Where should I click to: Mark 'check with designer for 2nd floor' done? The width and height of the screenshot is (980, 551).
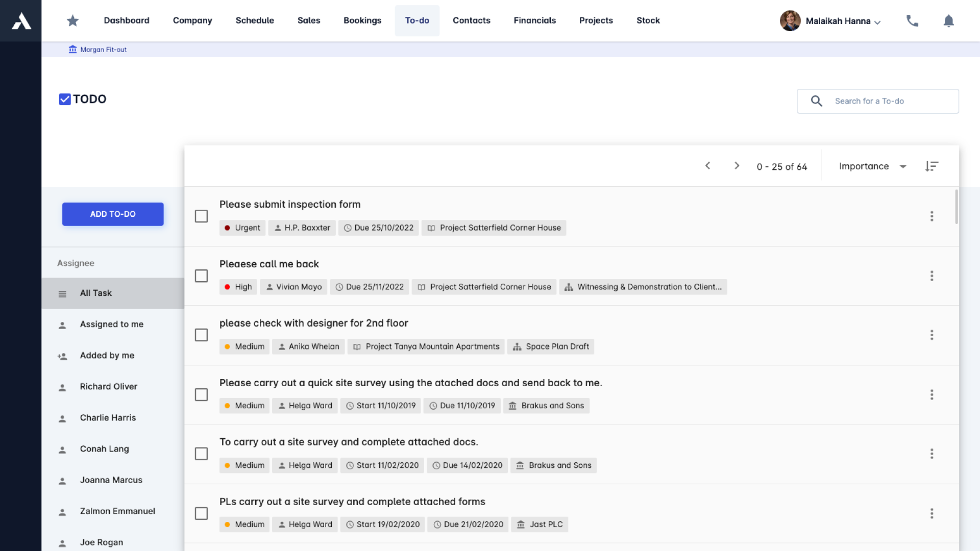[201, 335]
